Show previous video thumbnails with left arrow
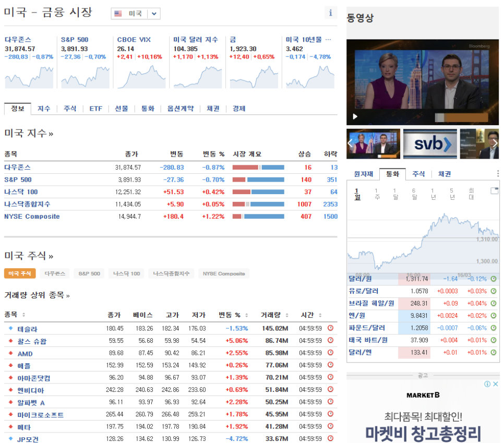This screenshot has width=504, height=443. pos(350,143)
